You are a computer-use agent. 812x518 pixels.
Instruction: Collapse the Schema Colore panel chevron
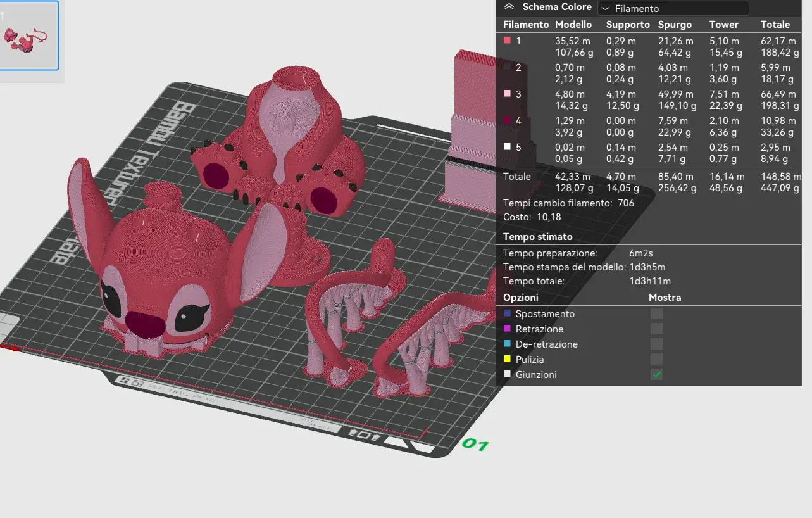click(509, 8)
